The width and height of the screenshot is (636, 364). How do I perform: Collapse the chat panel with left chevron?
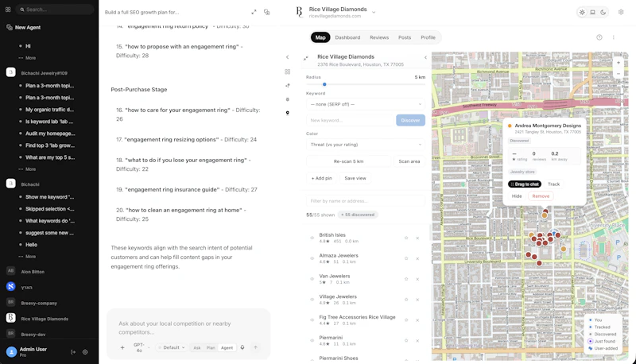click(x=288, y=57)
